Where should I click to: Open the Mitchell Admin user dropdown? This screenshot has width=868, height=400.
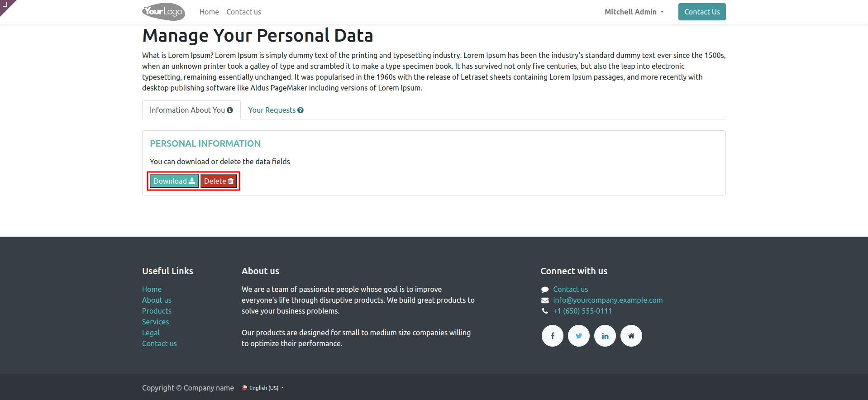[x=634, y=12]
